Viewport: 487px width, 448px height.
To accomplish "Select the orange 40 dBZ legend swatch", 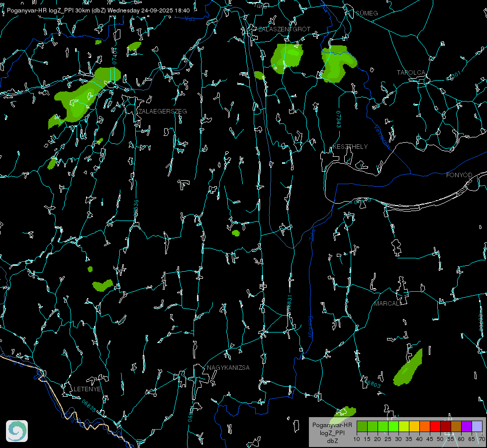I will [425, 426].
